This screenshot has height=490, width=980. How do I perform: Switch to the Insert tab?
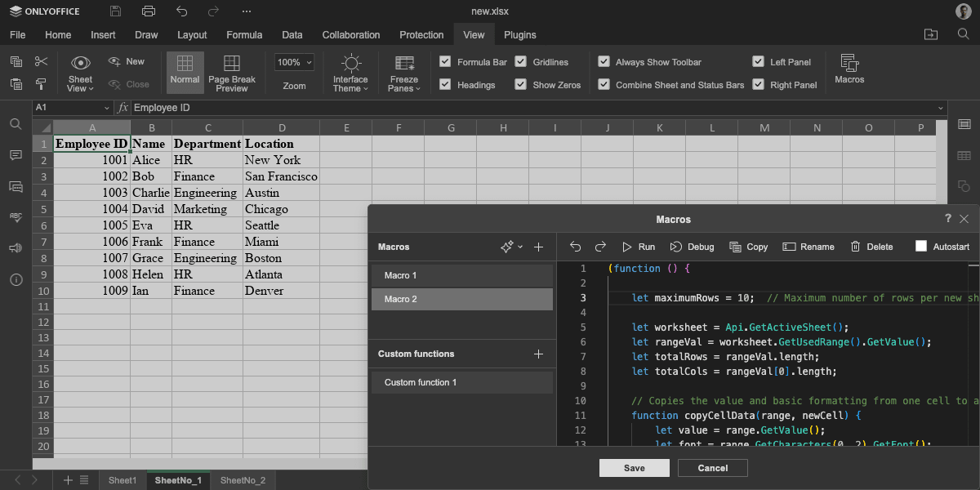(x=103, y=35)
